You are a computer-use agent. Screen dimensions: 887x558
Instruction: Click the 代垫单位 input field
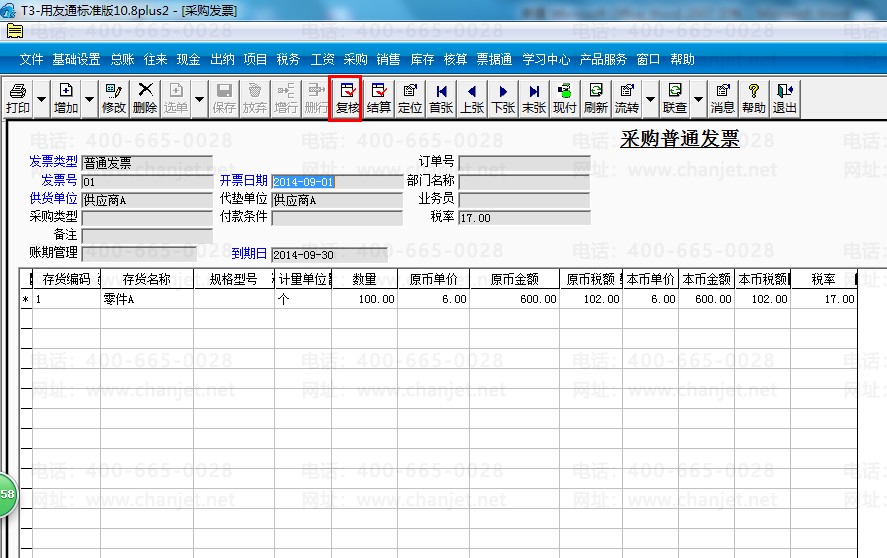tap(337, 200)
